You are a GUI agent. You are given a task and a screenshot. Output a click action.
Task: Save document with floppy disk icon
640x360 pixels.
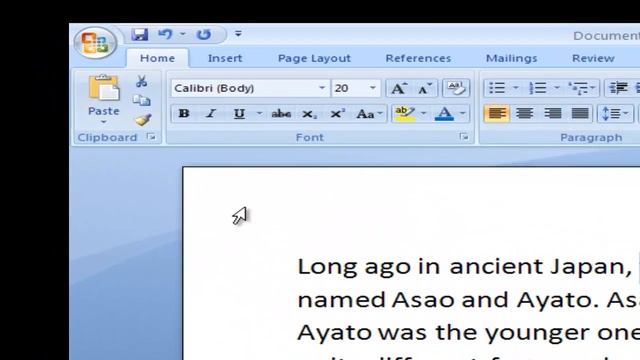point(140,35)
